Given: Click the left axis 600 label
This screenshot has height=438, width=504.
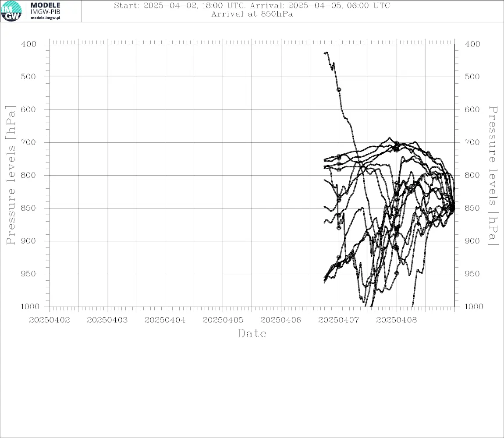Looking at the screenshot, I should click(29, 109).
